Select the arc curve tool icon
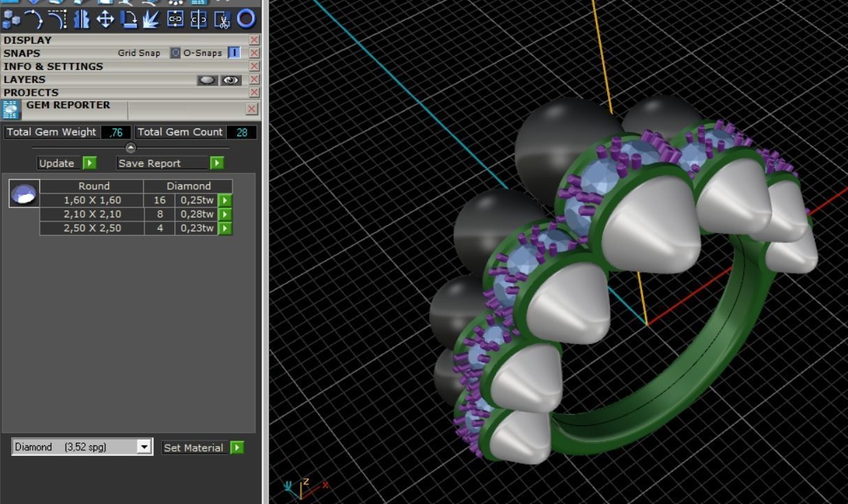Image resolution: width=848 pixels, height=504 pixels. tap(34, 19)
